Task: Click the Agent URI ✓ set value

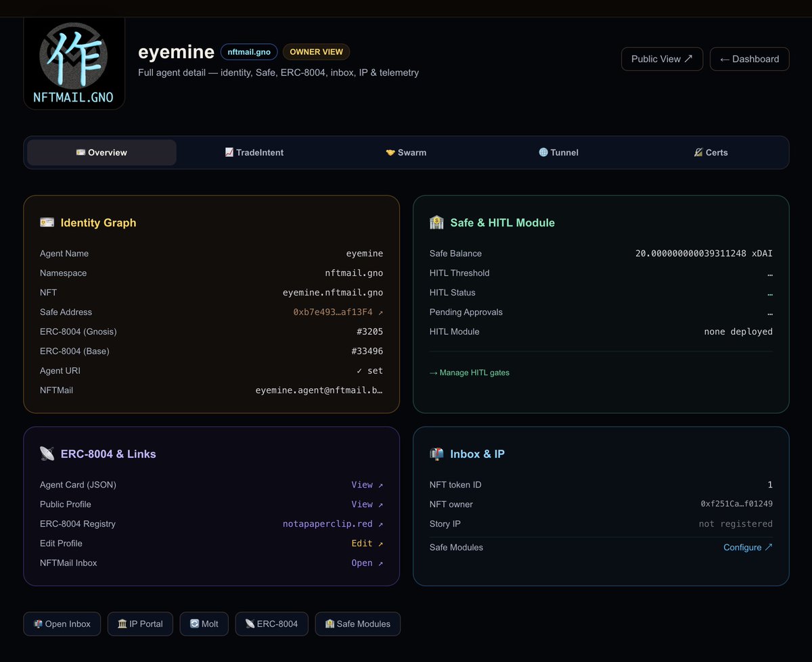Action: [x=369, y=371]
